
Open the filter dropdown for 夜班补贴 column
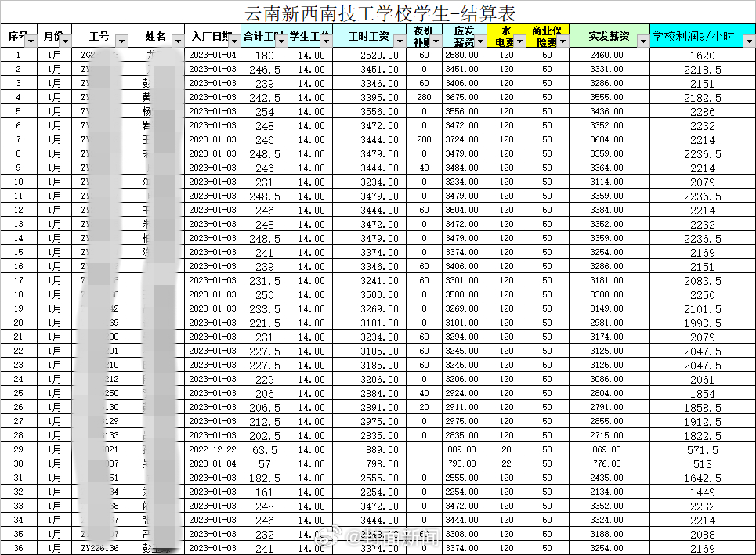(436, 41)
